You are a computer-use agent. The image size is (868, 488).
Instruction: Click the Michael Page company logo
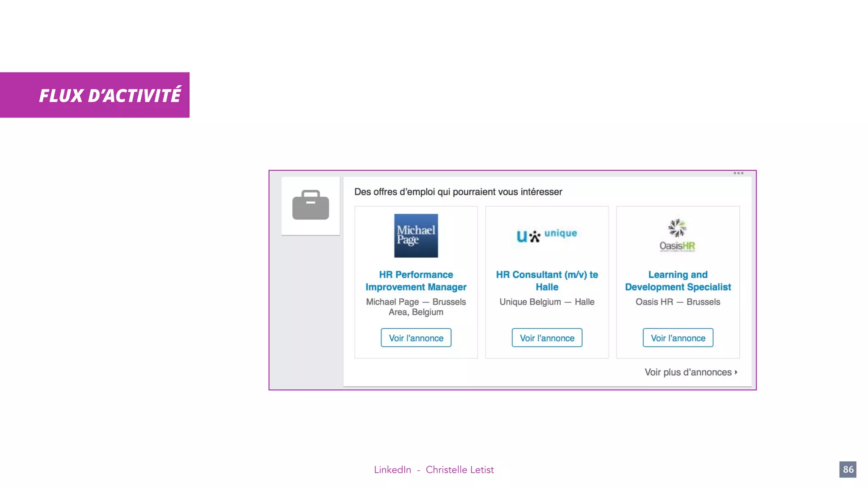click(416, 236)
